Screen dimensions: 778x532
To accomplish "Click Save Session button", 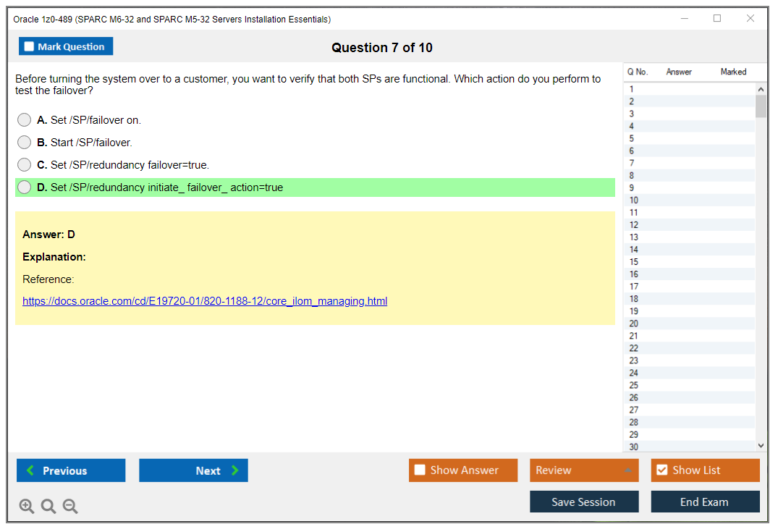I will click(x=583, y=502).
